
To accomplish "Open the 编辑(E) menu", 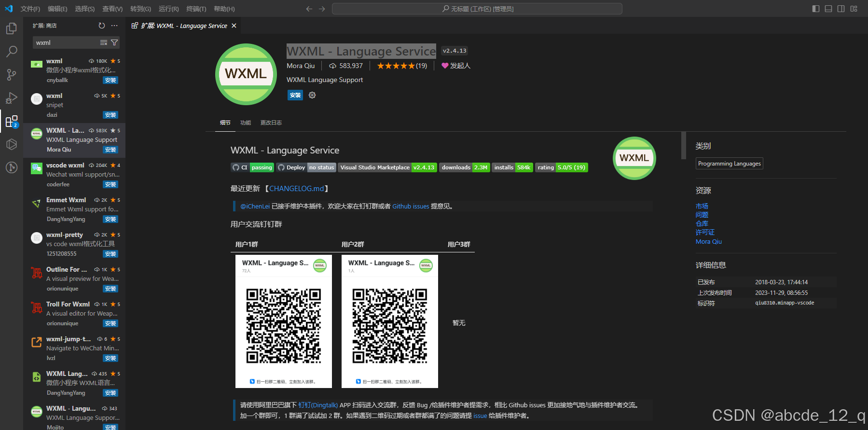I will (57, 9).
